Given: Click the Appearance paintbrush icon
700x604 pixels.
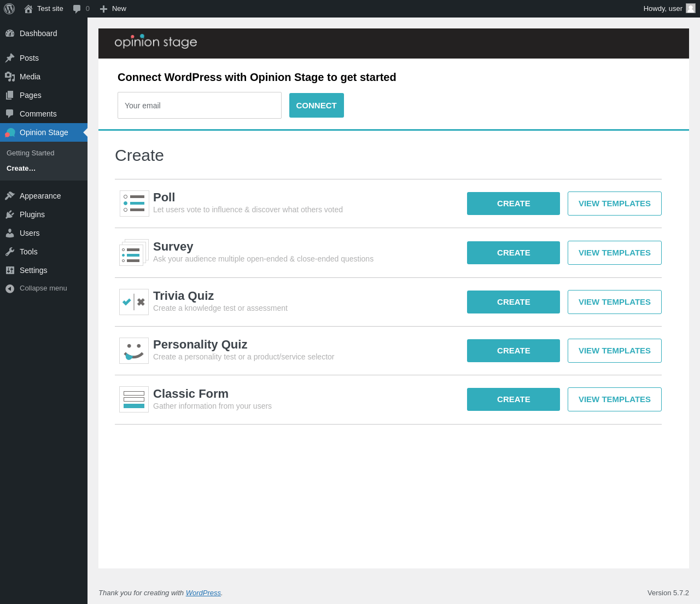Looking at the screenshot, I should [10, 196].
